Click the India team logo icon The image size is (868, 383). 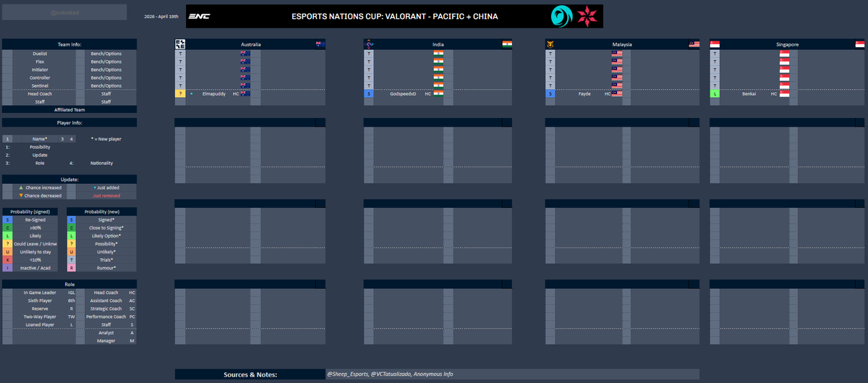pos(369,44)
